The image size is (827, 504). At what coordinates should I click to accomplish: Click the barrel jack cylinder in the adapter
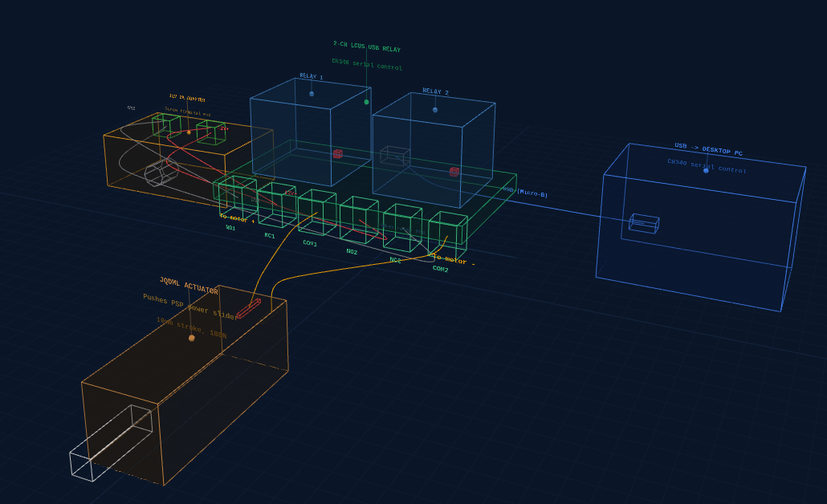point(161,173)
